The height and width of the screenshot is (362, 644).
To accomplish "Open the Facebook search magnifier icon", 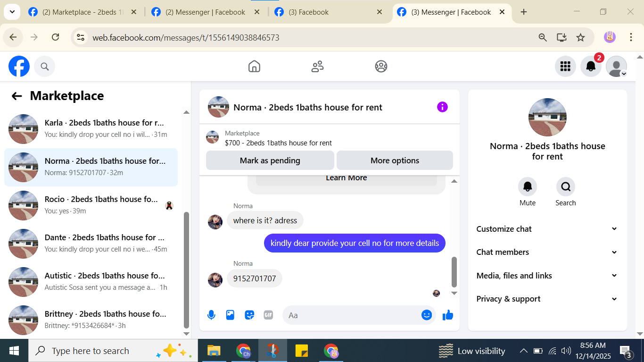I will click(x=45, y=67).
